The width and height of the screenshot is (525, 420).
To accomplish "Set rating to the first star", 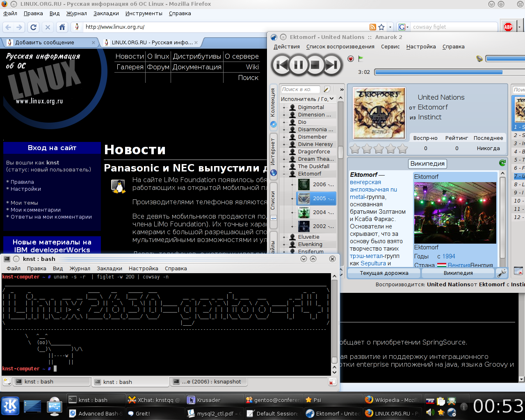I will click(355, 148).
